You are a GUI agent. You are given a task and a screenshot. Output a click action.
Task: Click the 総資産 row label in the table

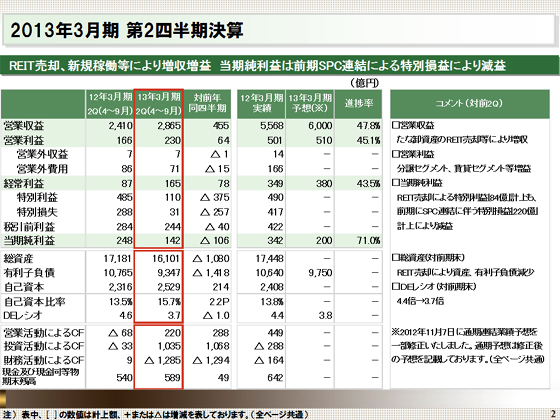point(18,258)
